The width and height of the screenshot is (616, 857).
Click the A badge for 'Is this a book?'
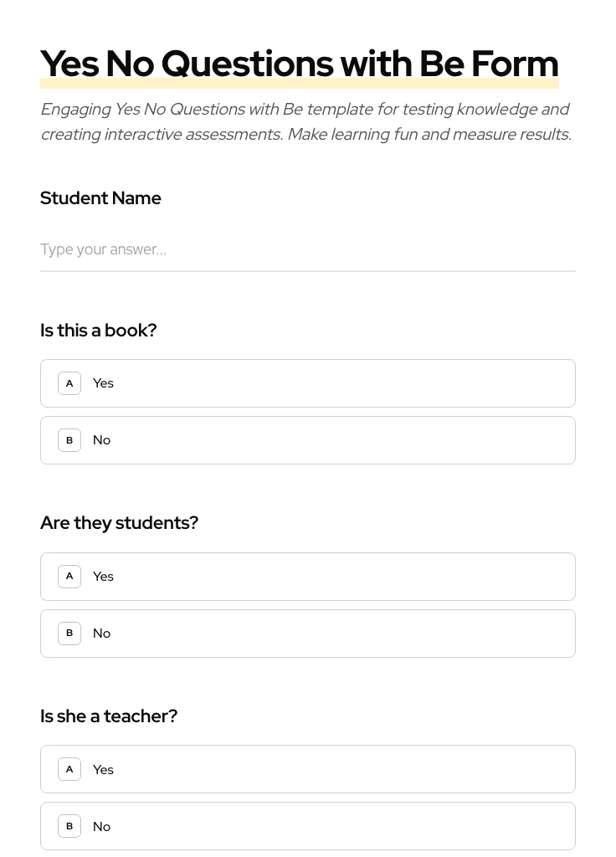coord(69,382)
